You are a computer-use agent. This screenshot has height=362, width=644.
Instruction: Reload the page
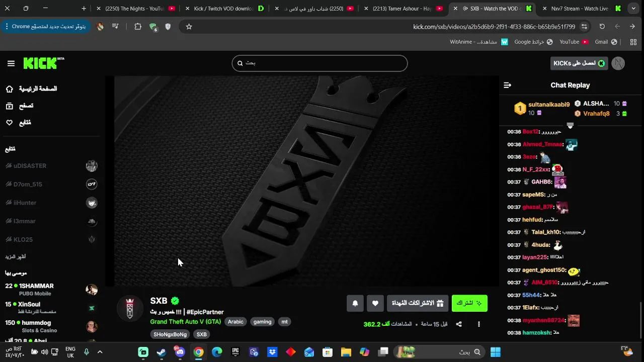coord(602,27)
